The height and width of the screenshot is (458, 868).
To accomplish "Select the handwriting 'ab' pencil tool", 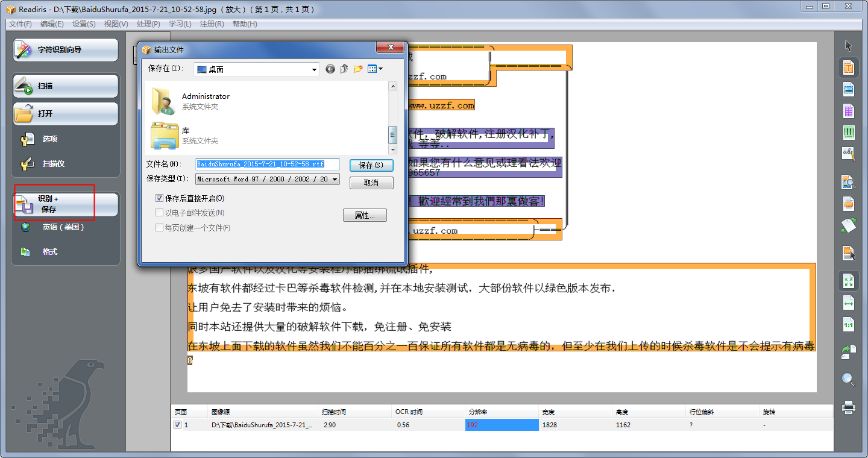I will coord(849,154).
